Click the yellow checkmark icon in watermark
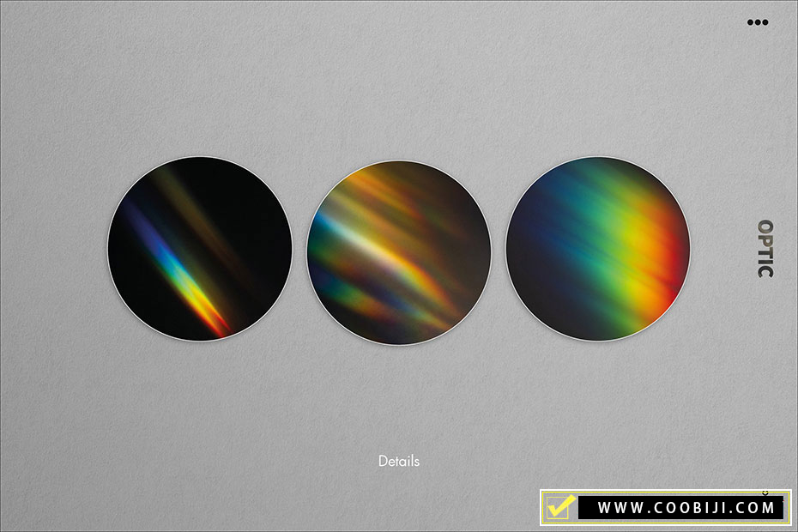This screenshot has height=532, width=798. point(559,507)
